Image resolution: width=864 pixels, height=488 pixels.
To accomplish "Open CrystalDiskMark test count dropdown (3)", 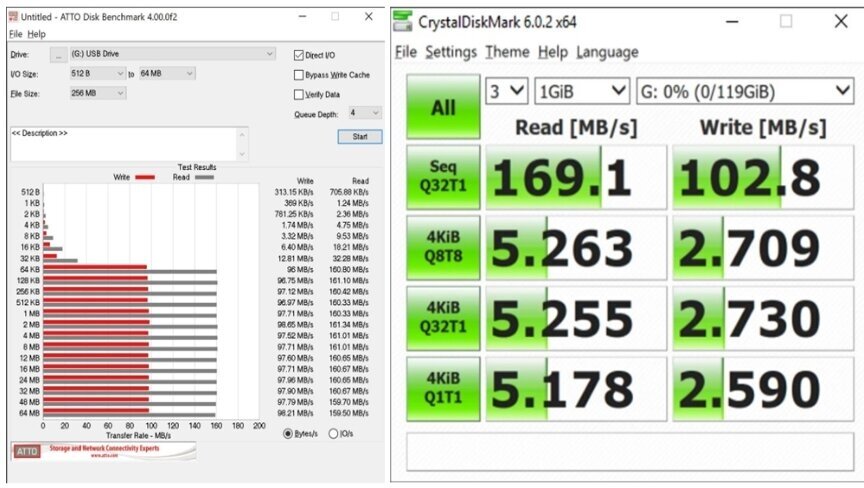I will pyautogui.click(x=506, y=91).
